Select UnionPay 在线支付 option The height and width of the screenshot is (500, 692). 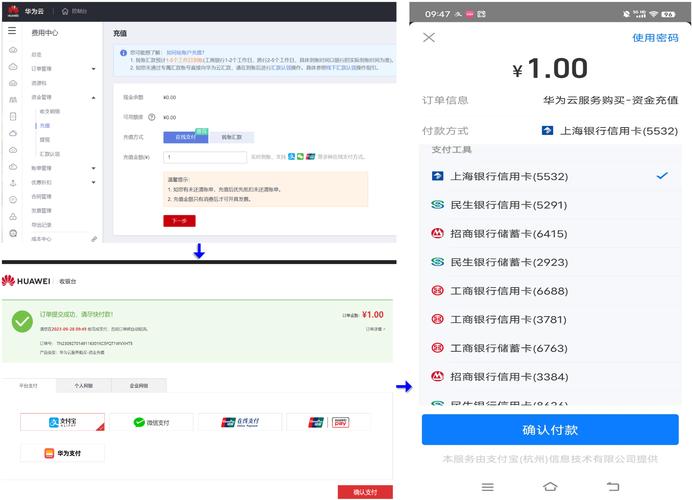pyautogui.click(x=240, y=422)
